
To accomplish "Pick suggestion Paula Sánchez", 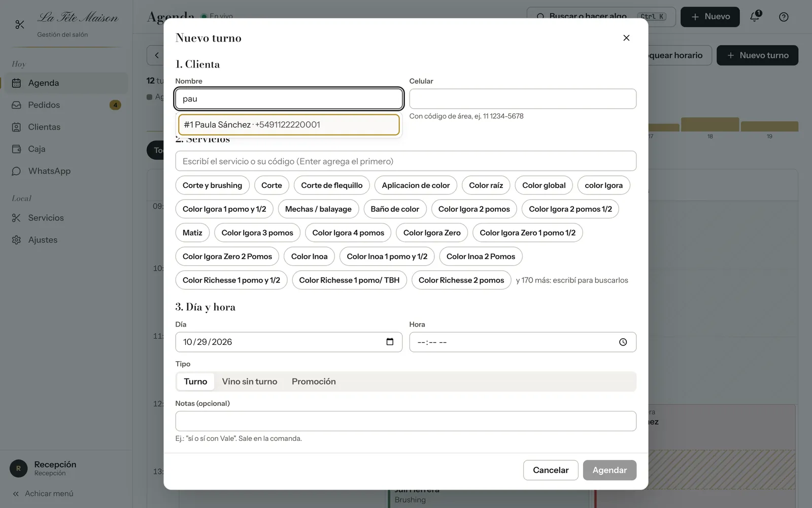I will click(x=289, y=124).
